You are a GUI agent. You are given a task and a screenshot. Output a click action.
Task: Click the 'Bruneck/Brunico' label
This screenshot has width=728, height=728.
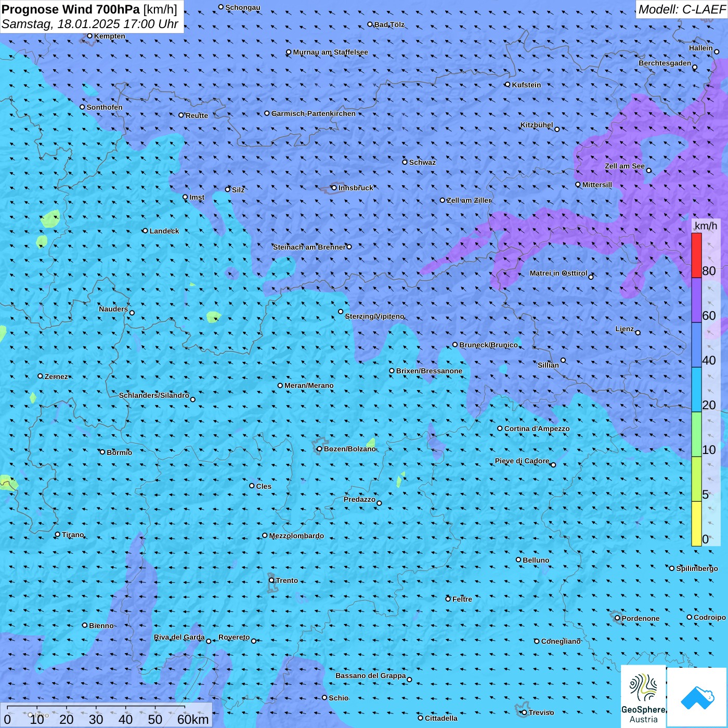point(488,345)
